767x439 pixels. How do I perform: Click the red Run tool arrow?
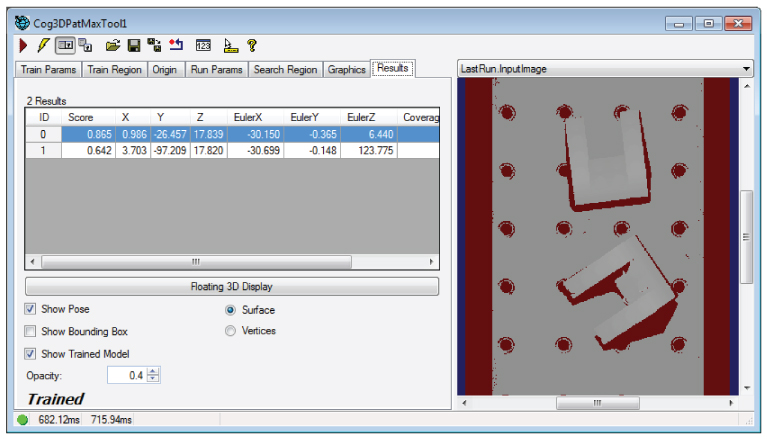(x=23, y=45)
